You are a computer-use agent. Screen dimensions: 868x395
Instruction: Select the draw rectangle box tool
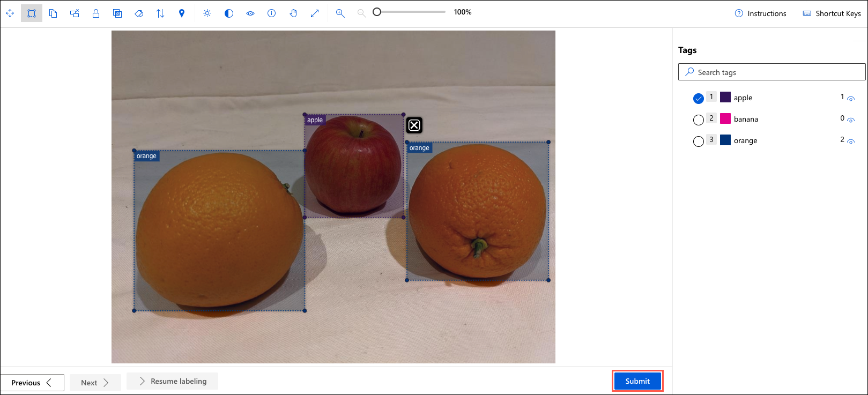coord(32,13)
